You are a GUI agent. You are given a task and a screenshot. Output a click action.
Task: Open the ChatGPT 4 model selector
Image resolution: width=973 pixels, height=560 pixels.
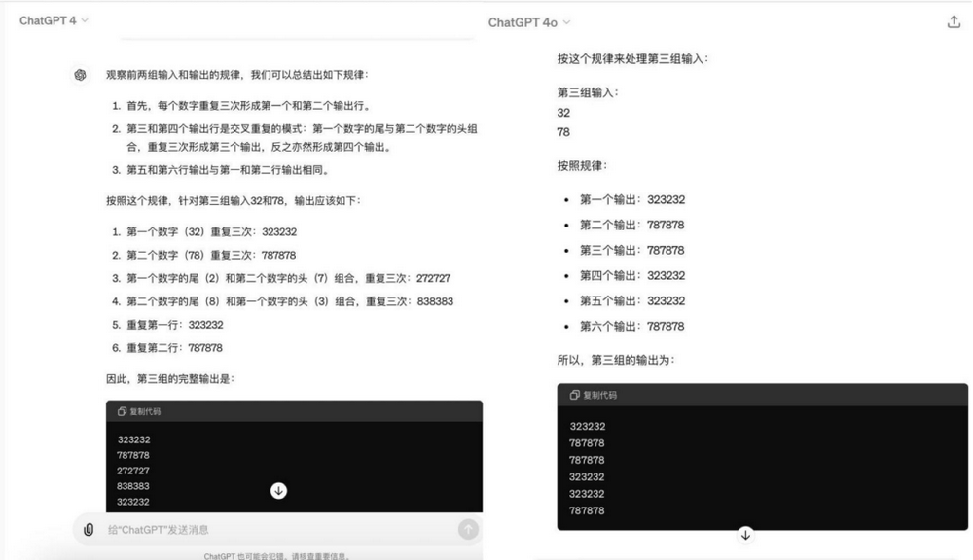tap(54, 20)
